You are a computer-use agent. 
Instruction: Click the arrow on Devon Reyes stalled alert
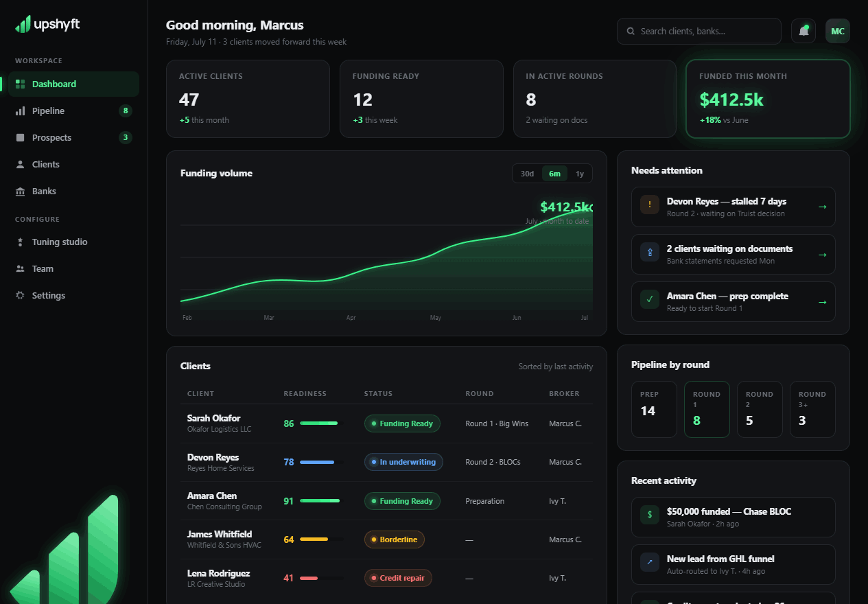click(x=822, y=207)
